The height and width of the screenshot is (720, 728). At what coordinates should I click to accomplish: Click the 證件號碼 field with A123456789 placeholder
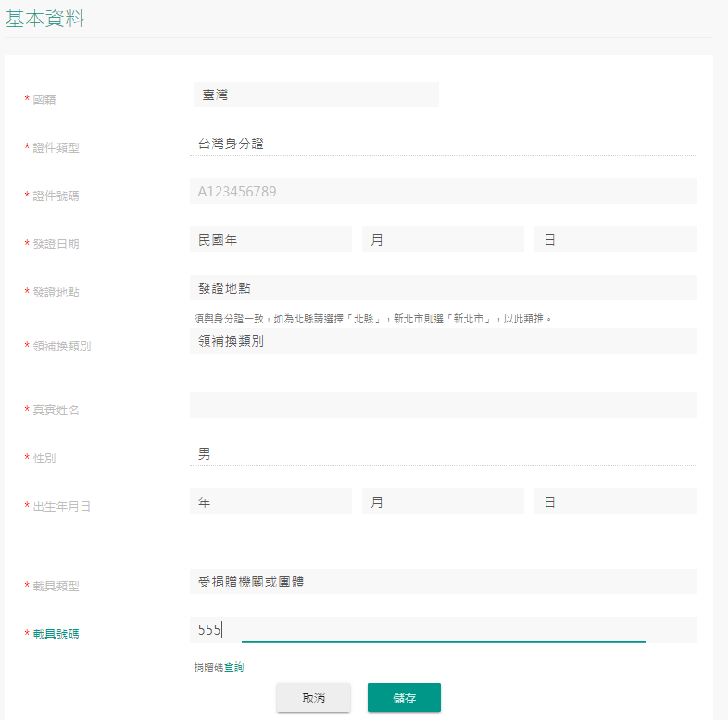(x=443, y=191)
